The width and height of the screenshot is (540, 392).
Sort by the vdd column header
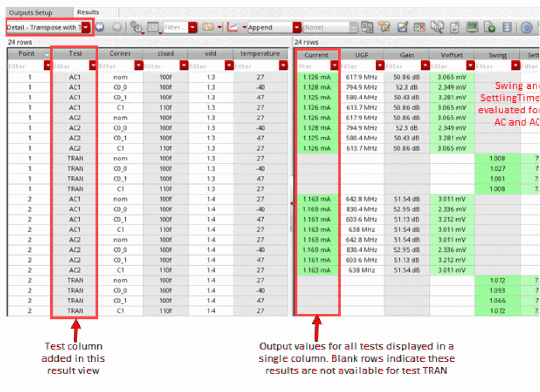click(210, 54)
